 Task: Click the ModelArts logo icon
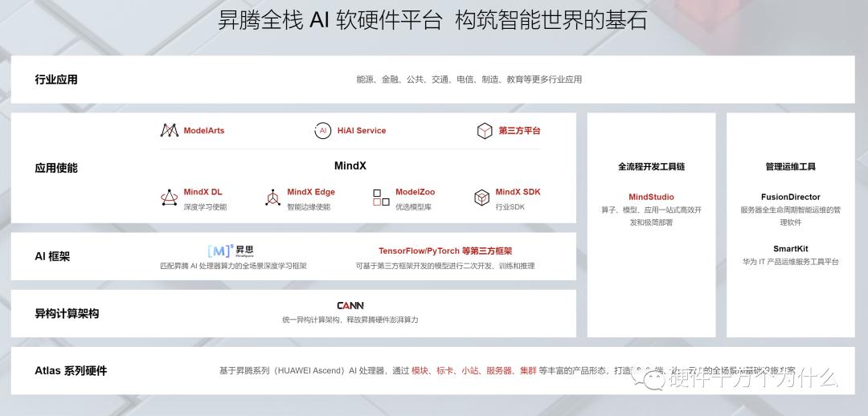tap(170, 131)
